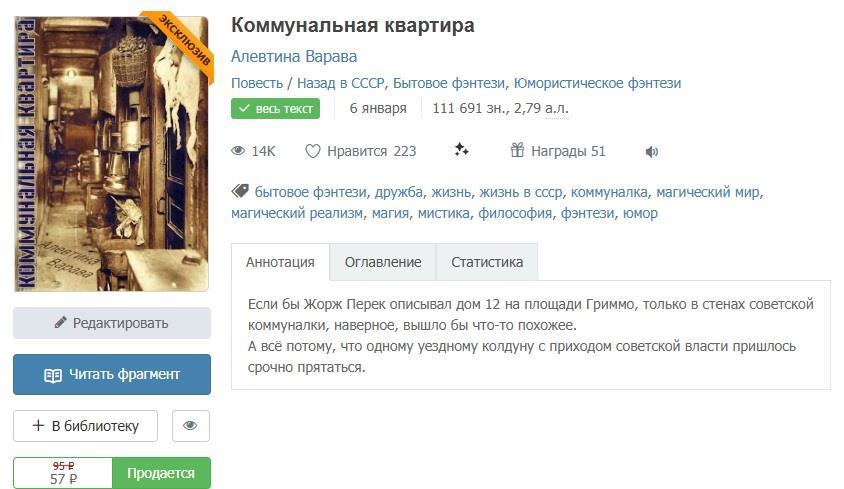Click the green Продается button
Image resolution: width=844 pixels, height=489 pixels.
click(161, 472)
